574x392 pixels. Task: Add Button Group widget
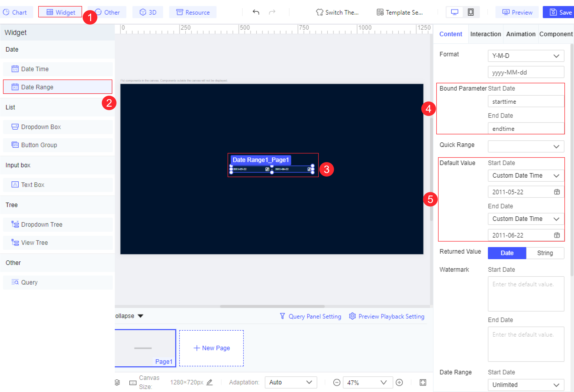[58, 145]
